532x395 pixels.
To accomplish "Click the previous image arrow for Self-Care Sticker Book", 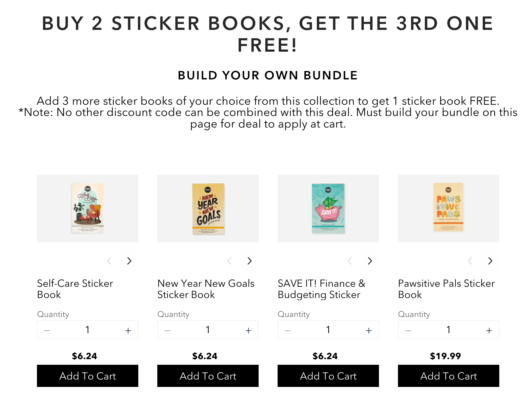I will click(109, 261).
